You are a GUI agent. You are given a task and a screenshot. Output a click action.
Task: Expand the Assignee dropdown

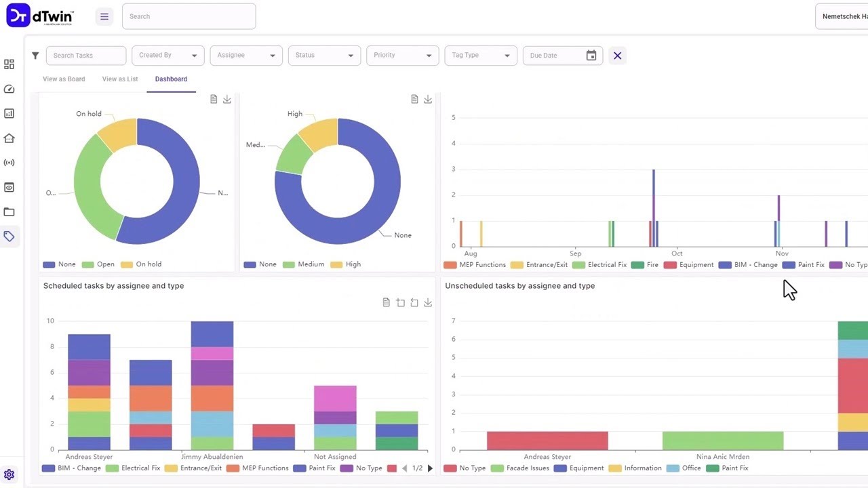click(246, 56)
